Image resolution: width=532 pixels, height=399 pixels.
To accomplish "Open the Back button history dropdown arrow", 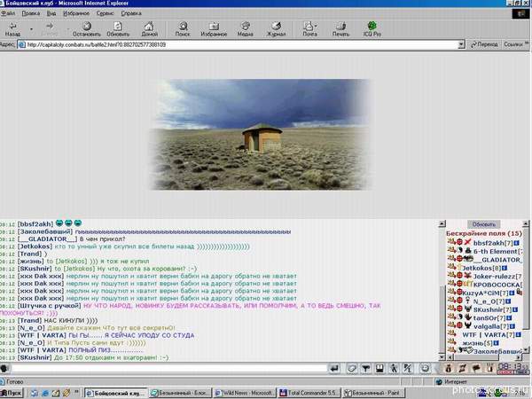I will tap(32, 29).
